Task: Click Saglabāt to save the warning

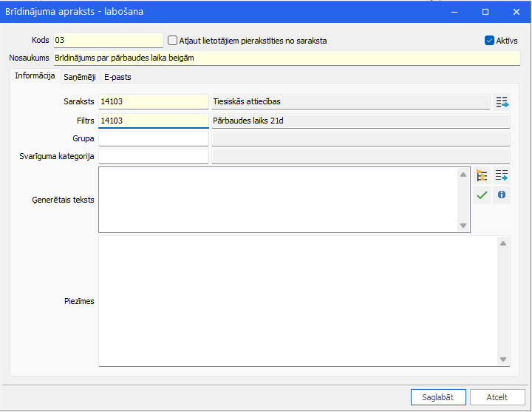Action: tap(438, 397)
